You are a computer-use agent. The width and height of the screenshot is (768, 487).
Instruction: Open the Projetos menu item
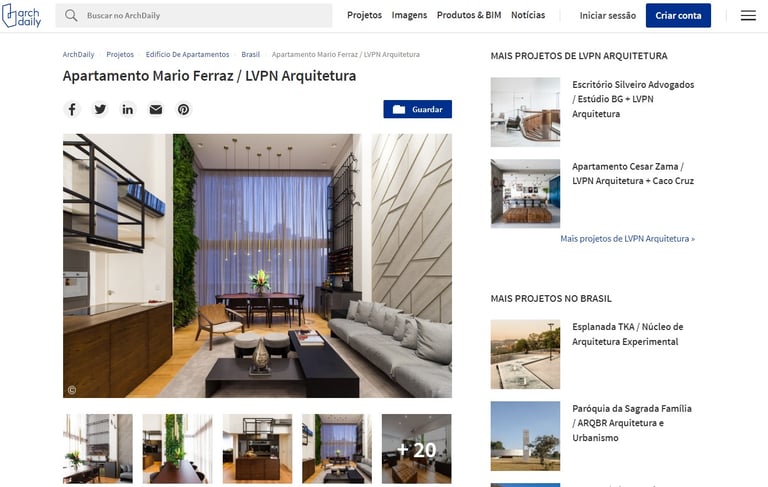[x=364, y=15]
